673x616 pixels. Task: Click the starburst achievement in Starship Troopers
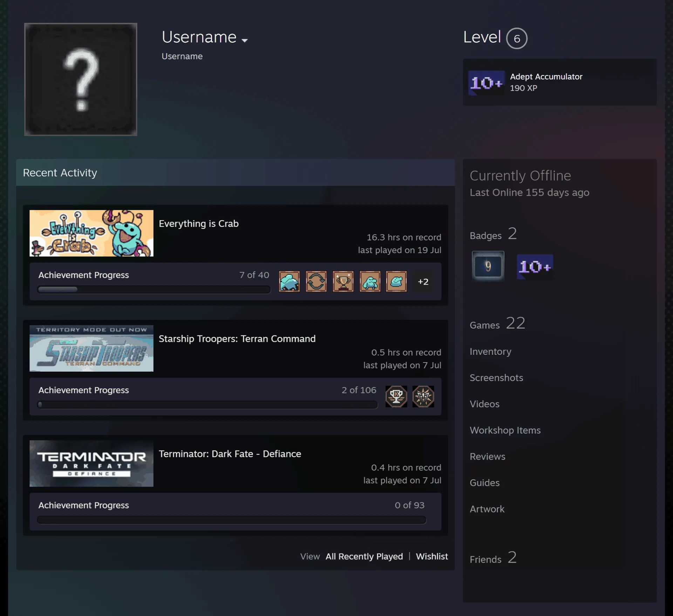(423, 397)
